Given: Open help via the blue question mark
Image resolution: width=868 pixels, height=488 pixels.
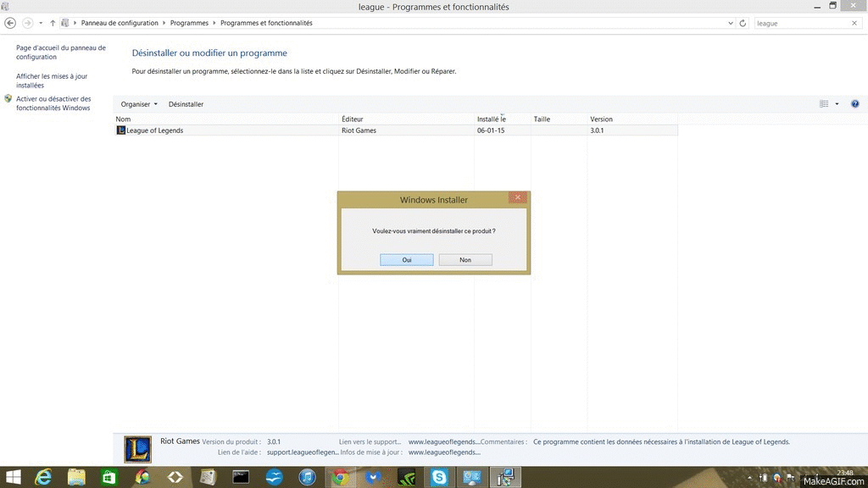Looking at the screenshot, I should pyautogui.click(x=855, y=104).
